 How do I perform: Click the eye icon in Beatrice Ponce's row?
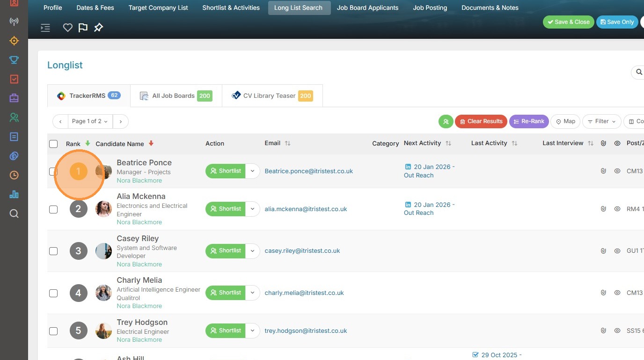[x=617, y=171]
